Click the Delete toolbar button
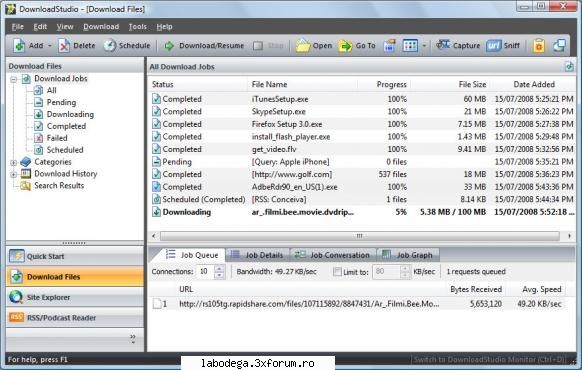 pos(76,46)
